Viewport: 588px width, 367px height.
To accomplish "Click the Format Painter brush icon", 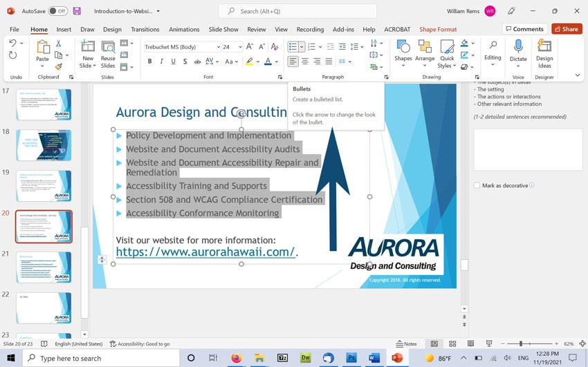I will click(x=59, y=66).
